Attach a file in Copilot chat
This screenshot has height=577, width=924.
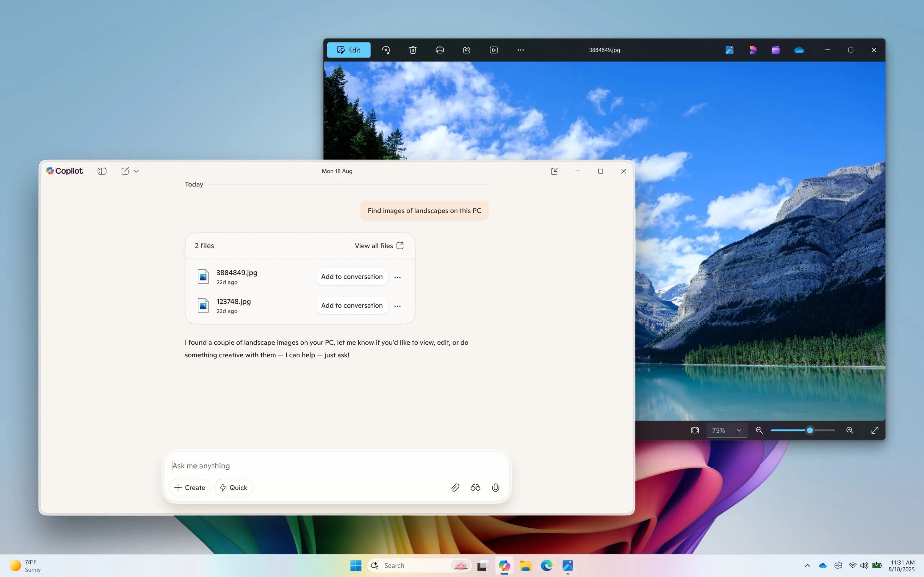[455, 487]
